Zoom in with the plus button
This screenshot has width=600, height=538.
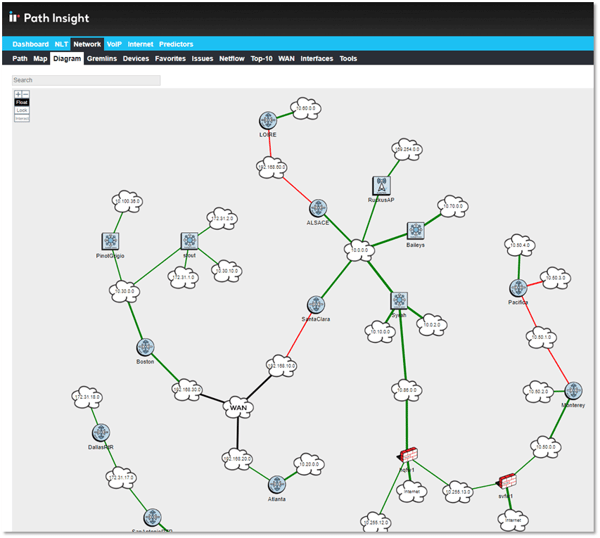click(x=18, y=94)
